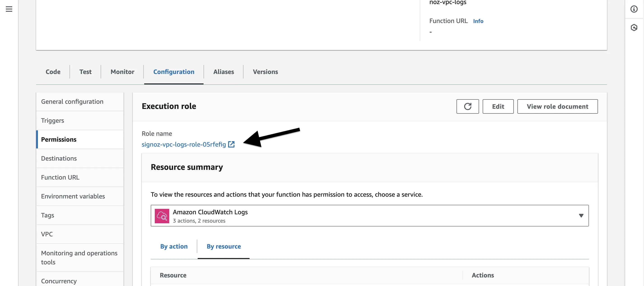Open the Amazon CloudWatch Logs dropdown
Screen dimensions: 644x286
[x=370, y=216]
